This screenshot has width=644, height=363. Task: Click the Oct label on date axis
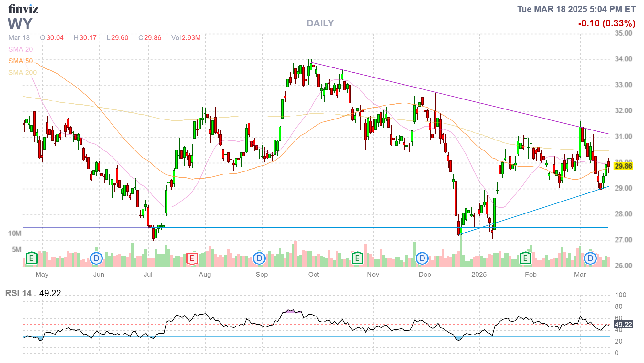click(313, 275)
